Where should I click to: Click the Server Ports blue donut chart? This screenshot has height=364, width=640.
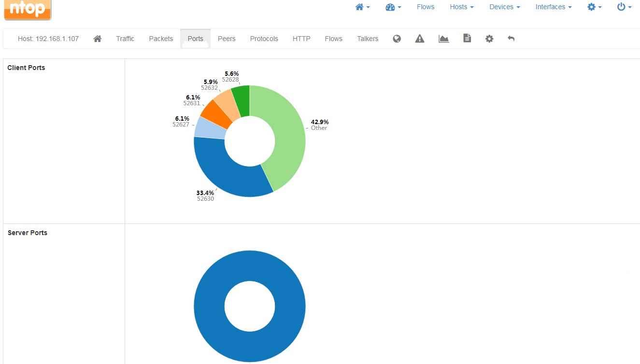pyautogui.click(x=210, y=306)
